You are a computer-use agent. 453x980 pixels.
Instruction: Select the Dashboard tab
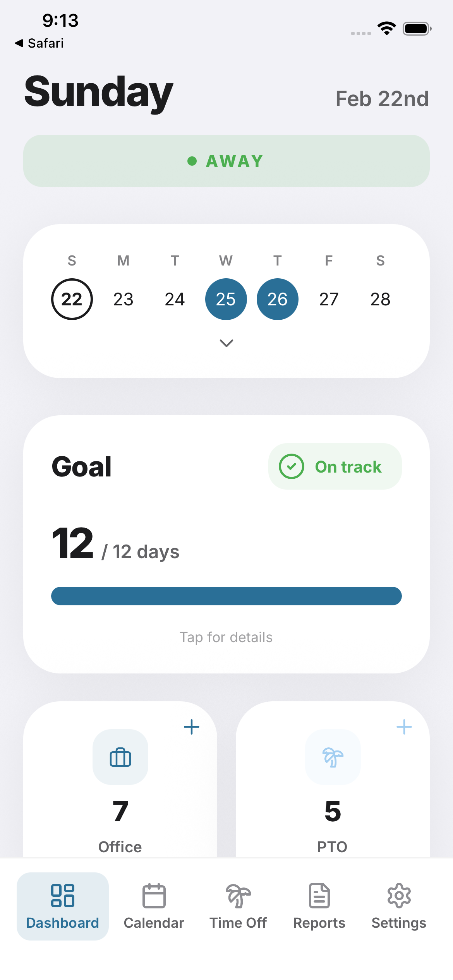point(63,906)
